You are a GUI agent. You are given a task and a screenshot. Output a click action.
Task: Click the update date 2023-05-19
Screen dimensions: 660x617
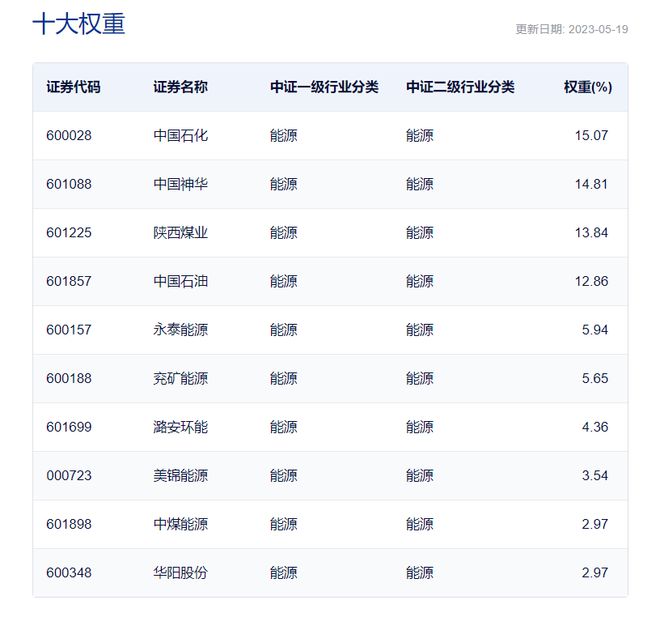598,29
